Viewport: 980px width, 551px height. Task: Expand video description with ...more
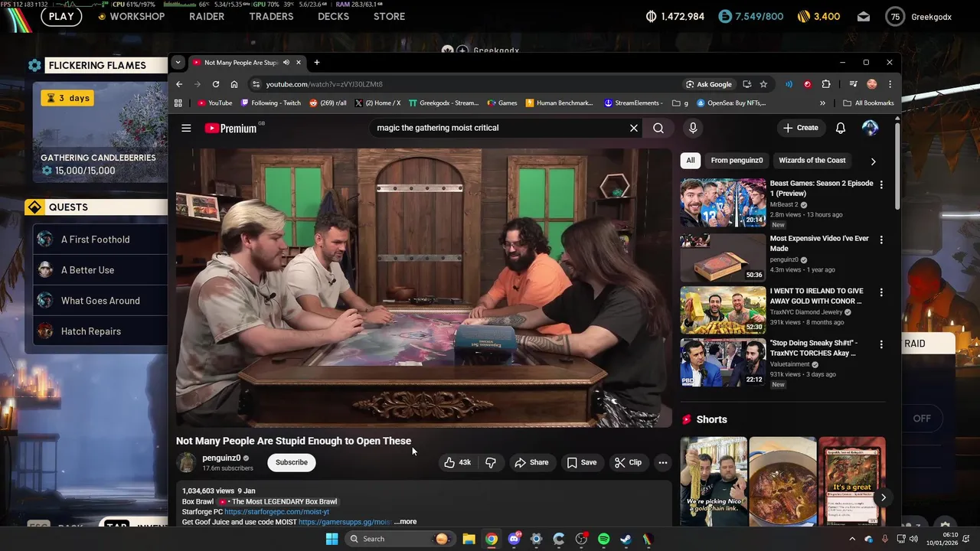[405, 522]
